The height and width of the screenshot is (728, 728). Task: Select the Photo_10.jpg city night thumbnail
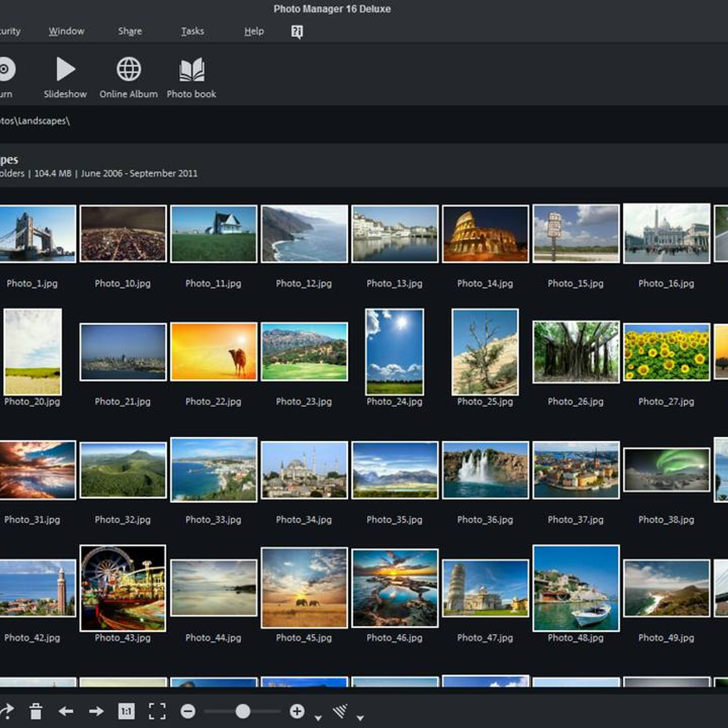[123, 233]
